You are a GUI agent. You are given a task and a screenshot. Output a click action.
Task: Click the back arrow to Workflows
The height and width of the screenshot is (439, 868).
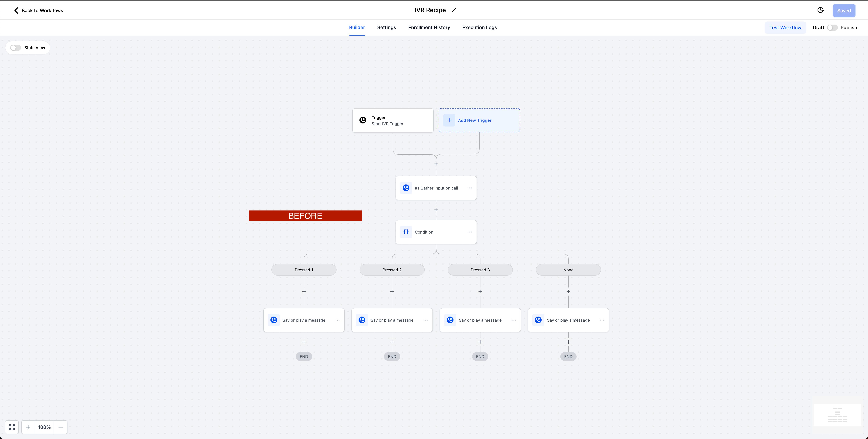point(16,11)
